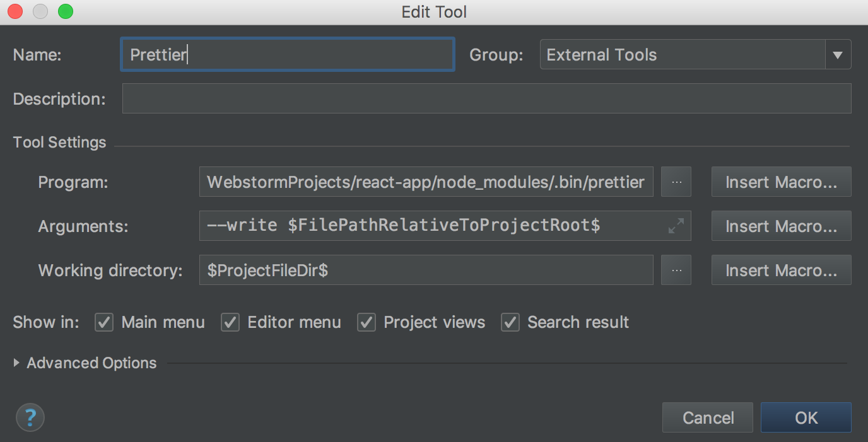868x442 pixels.
Task: Uncheck the Main menu checkbox
Action: click(104, 323)
